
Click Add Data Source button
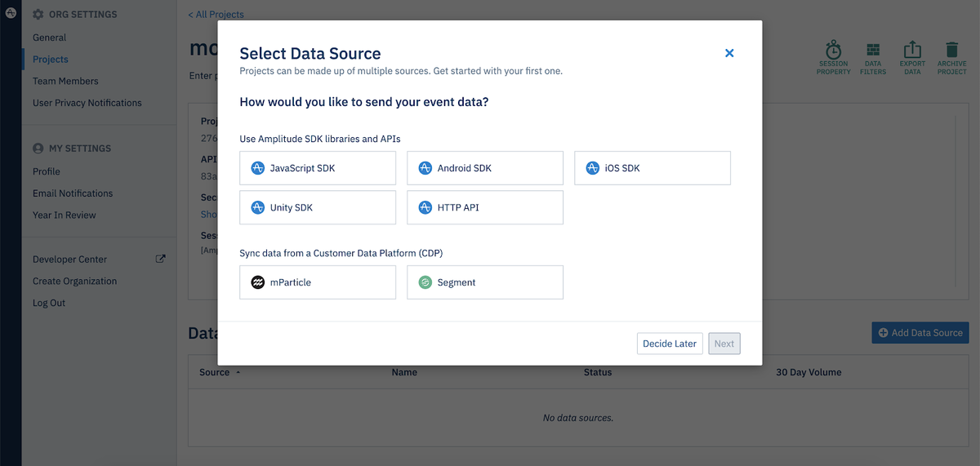coord(920,332)
